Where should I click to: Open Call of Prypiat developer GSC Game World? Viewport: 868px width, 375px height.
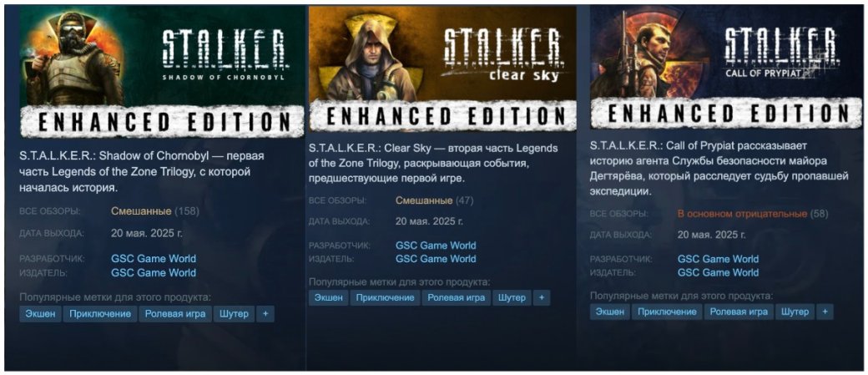(x=718, y=259)
